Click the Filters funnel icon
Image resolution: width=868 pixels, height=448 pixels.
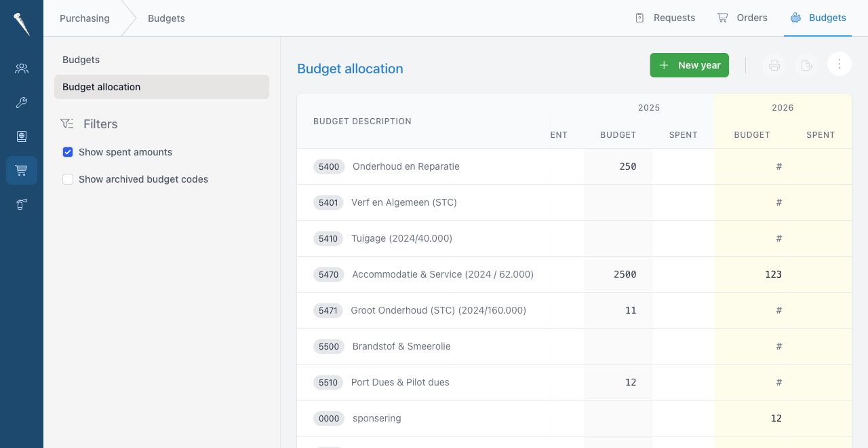(x=67, y=124)
